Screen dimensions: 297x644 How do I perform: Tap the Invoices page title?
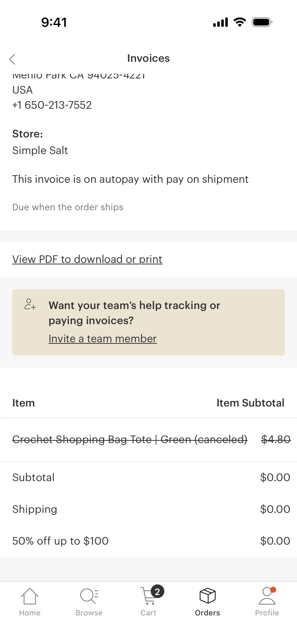pos(148,58)
